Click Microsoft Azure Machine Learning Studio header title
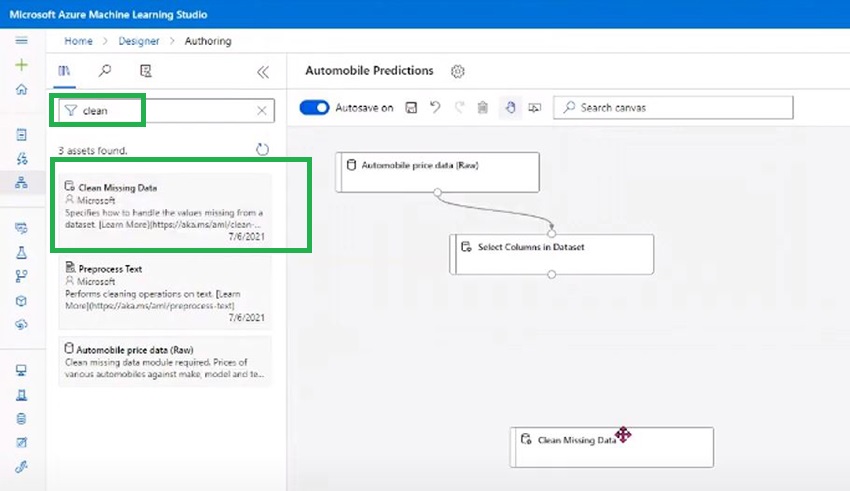 coord(108,15)
